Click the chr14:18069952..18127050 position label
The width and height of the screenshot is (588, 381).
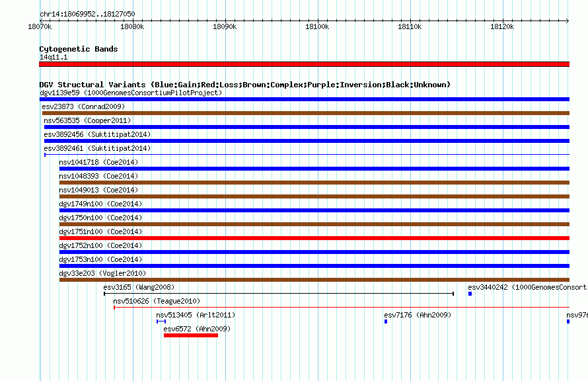(x=87, y=14)
